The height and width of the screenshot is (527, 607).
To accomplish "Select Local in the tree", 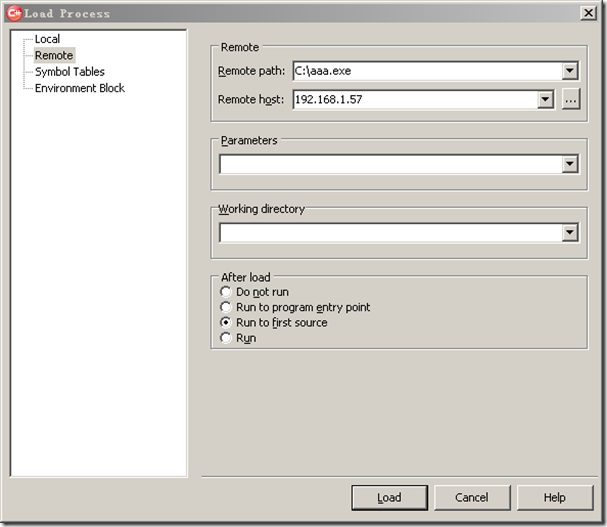I will [x=47, y=39].
